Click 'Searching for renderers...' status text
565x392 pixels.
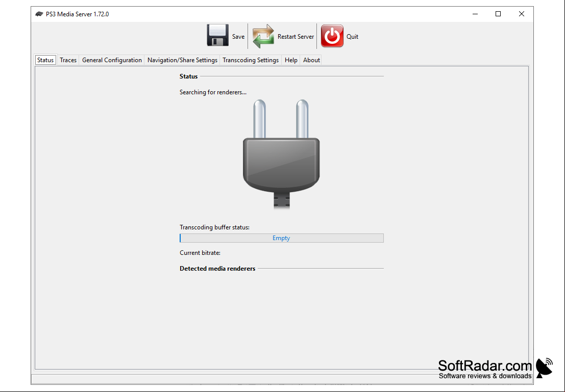(213, 92)
